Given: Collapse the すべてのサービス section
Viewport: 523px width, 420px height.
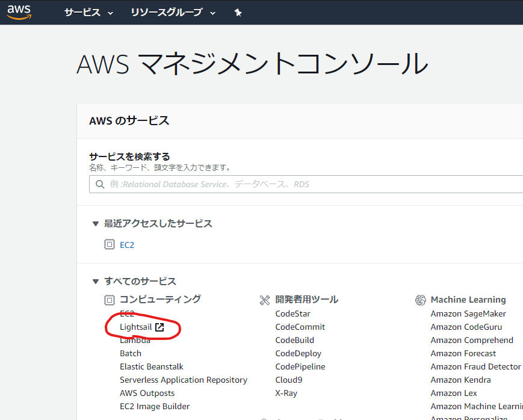Looking at the screenshot, I should [96, 282].
